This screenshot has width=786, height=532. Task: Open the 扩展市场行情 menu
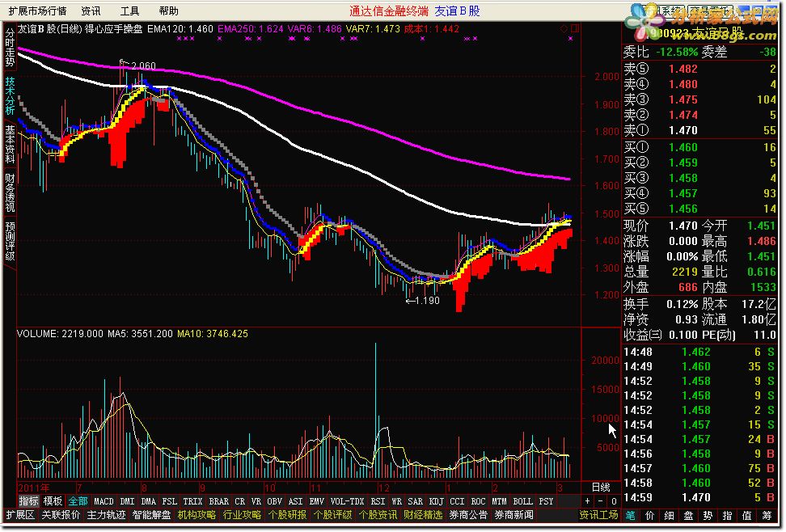(37, 11)
